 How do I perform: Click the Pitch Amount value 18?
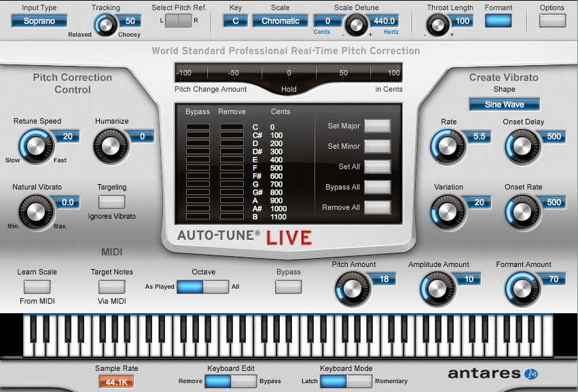(x=384, y=279)
